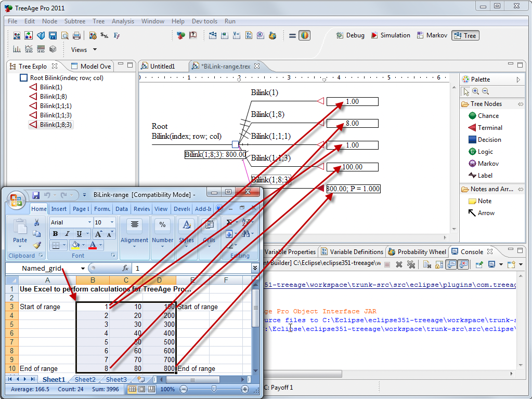The image size is (532, 399).
Task: Click the palette zoom in magnifier
Action: tap(476, 91)
